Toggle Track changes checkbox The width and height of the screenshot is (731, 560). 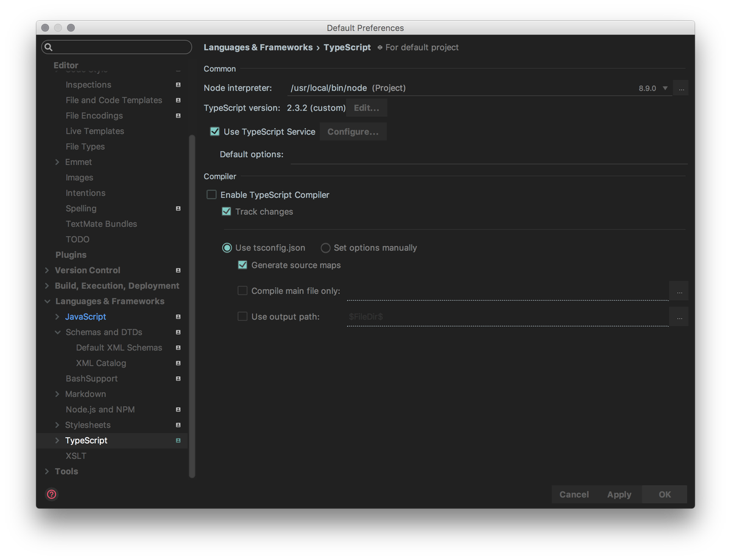pos(227,212)
